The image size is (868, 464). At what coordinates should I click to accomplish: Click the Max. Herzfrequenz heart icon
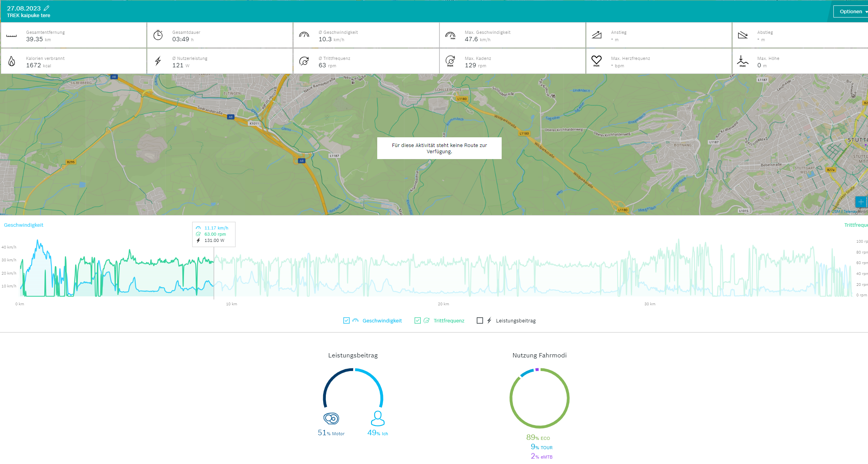[596, 61]
